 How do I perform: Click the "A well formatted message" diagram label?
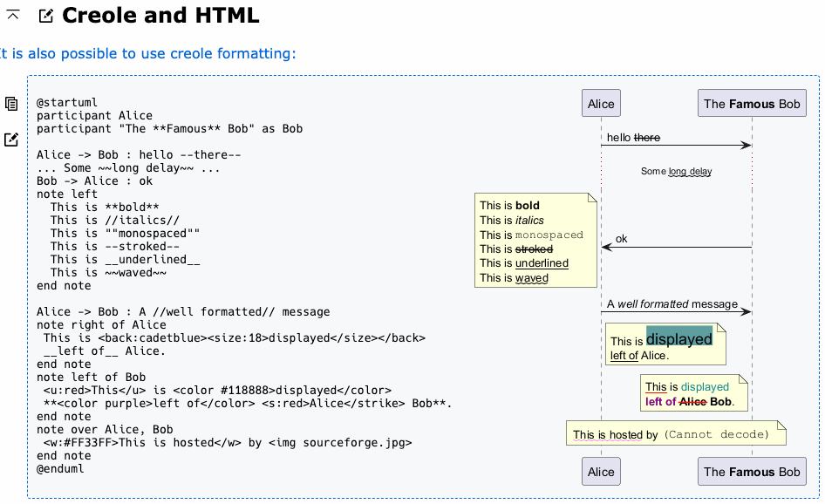pos(672,304)
